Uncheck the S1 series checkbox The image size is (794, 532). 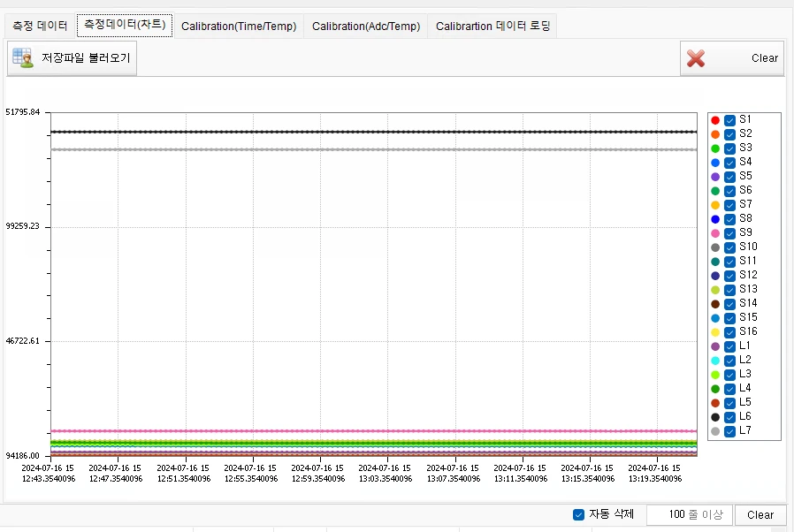coord(729,120)
